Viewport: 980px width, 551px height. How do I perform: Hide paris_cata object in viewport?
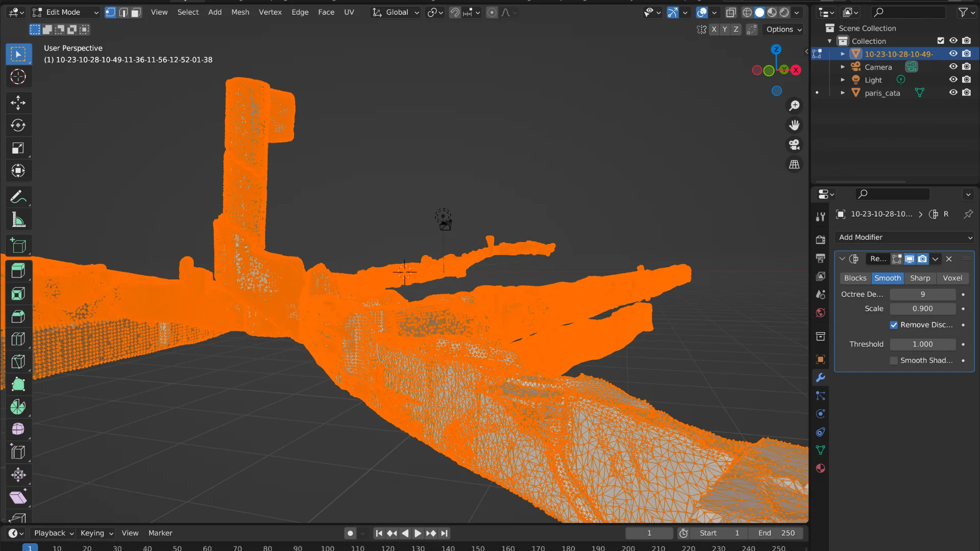point(953,93)
